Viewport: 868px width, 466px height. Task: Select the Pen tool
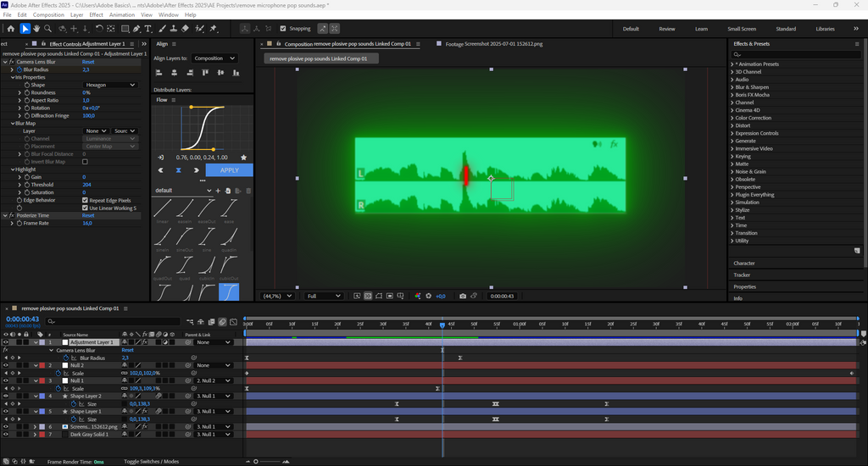[136, 29]
